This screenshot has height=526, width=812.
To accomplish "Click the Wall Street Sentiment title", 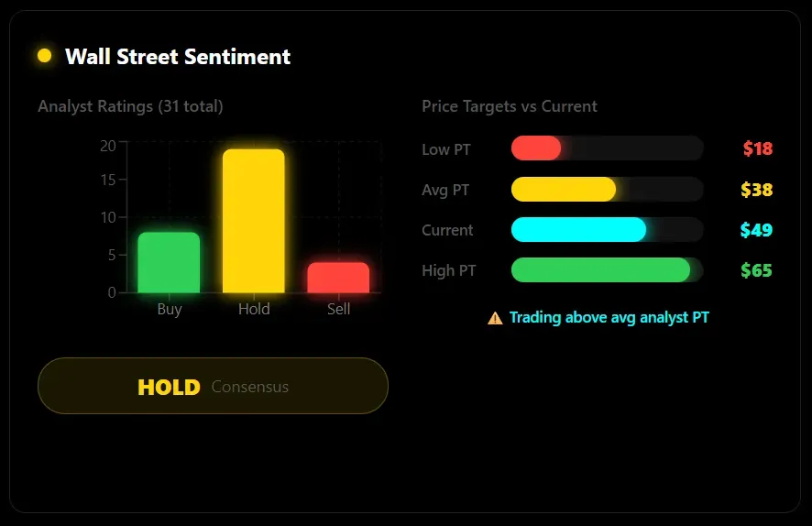I will tap(178, 57).
